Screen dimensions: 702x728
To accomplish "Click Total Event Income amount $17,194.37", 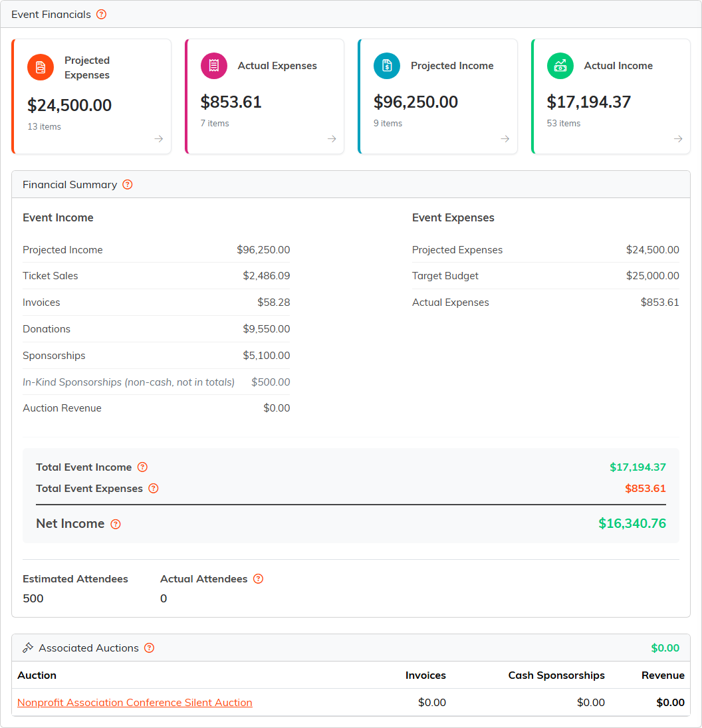I will click(638, 467).
